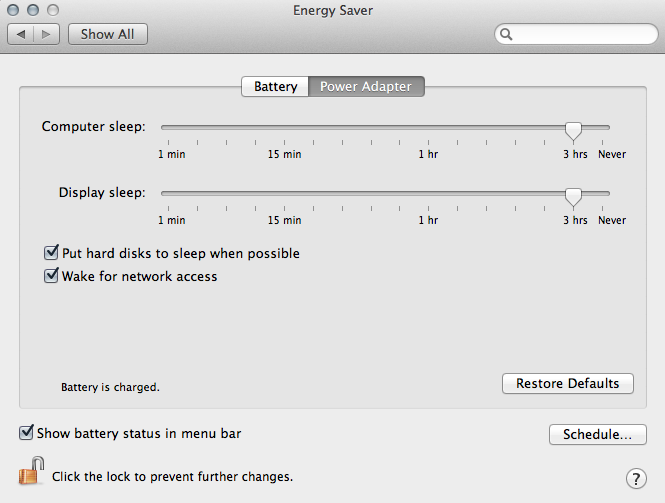Close the Energy Saver window
Viewport: 665px width, 503px height.
pos(13,9)
